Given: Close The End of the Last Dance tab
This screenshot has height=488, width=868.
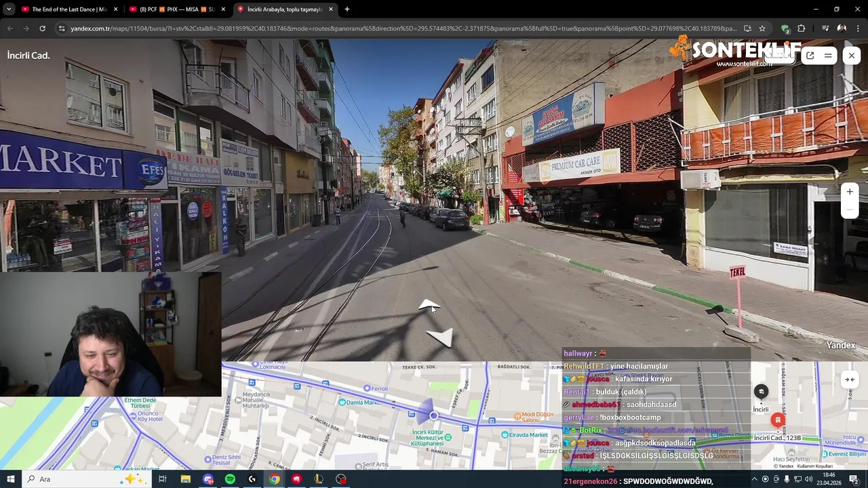Looking at the screenshot, I should point(116,9).
